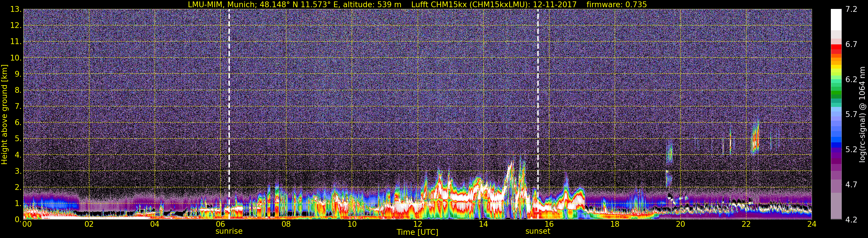
Task: Click the y-axis tick label '5.'
Action: click(x=18, y=139)
